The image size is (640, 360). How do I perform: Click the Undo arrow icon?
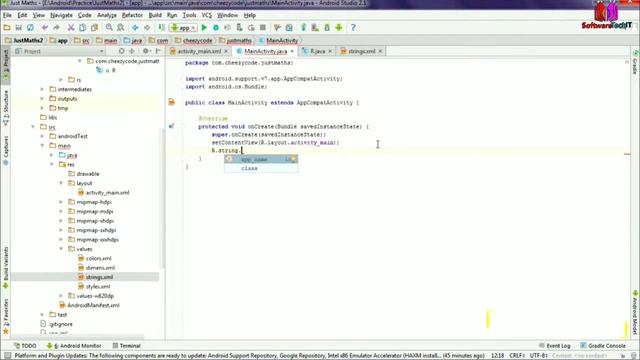click(44, 28)
